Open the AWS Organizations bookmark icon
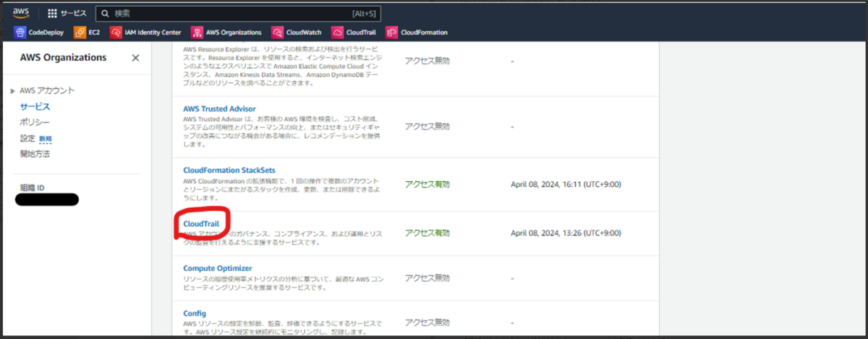Screen dimensions: 868x339 point(197,32)
